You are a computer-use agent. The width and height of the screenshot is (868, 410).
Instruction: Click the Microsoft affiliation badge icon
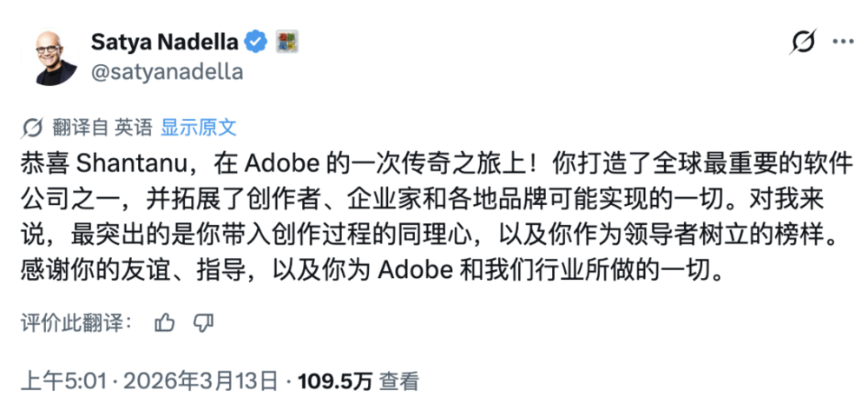(286, 42)
